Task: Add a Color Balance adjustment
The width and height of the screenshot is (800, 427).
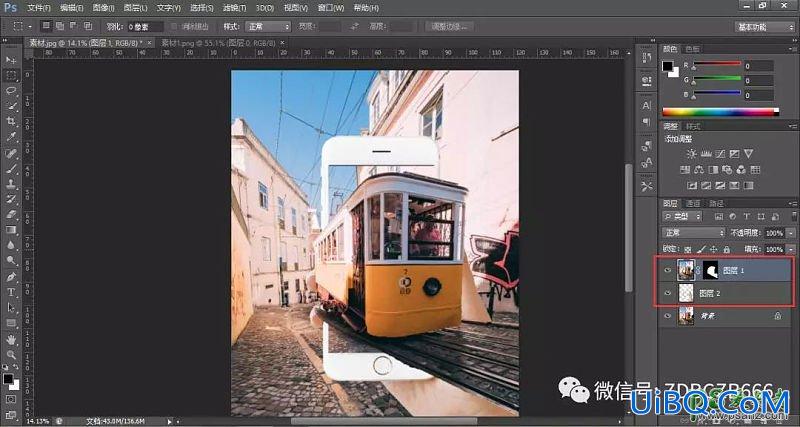Action: point(699,169)
